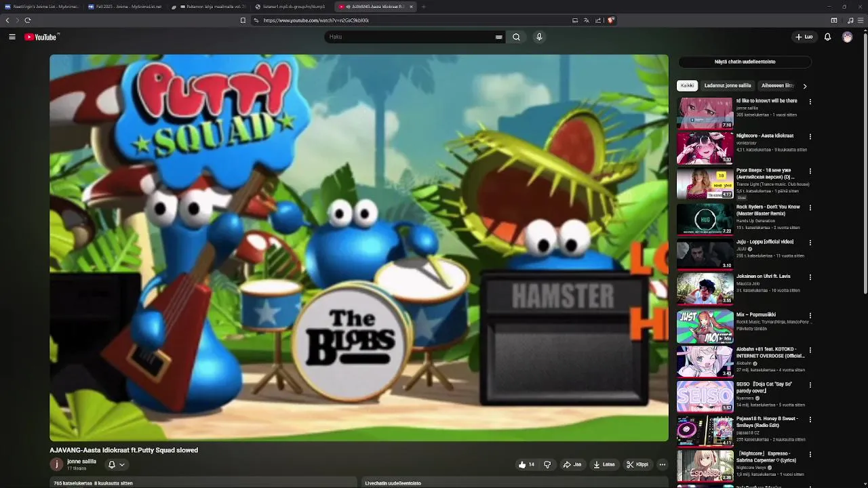Screen dimensions: 868x488
Task: Click the Luo create button
Action: [804, 37]
